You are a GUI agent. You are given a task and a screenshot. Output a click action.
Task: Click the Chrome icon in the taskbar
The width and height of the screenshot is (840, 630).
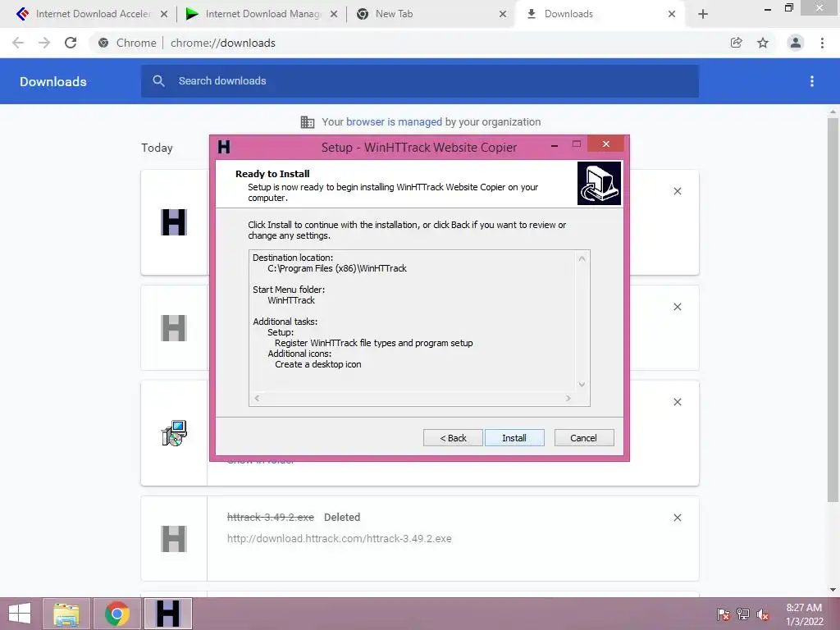[117, 614]
